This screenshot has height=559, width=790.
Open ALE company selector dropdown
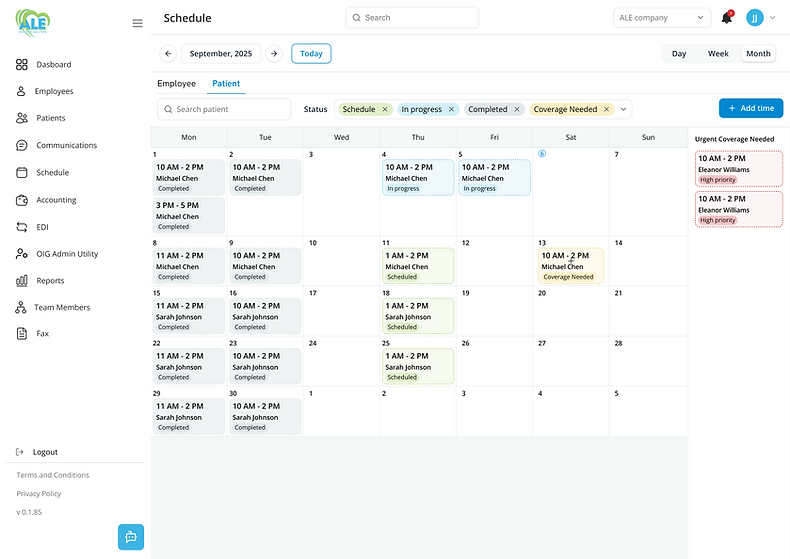pyautogui.click(x=662, y=18)
